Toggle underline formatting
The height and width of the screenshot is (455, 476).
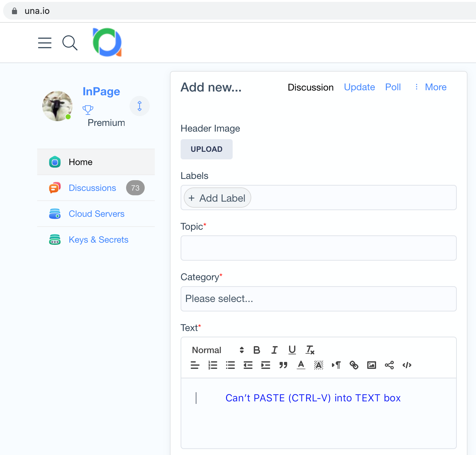tap(292, 350)
